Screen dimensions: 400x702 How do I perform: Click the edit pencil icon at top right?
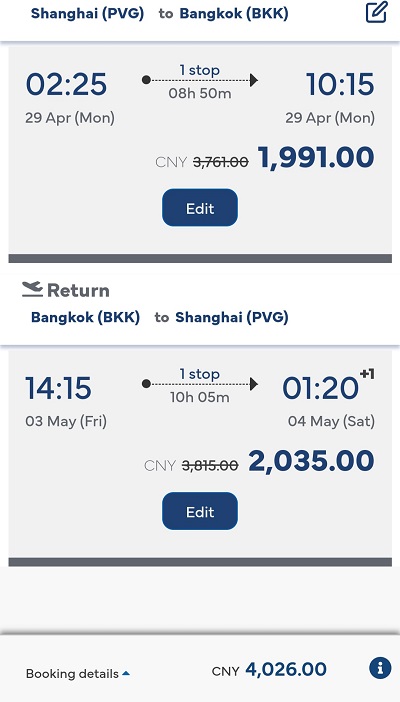(x=376, y=13)
